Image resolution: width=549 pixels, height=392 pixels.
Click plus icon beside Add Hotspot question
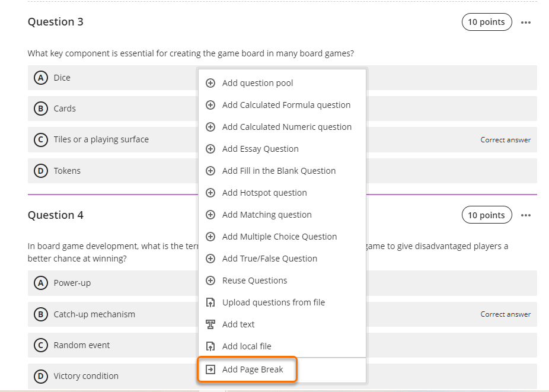tap(210, 193)
